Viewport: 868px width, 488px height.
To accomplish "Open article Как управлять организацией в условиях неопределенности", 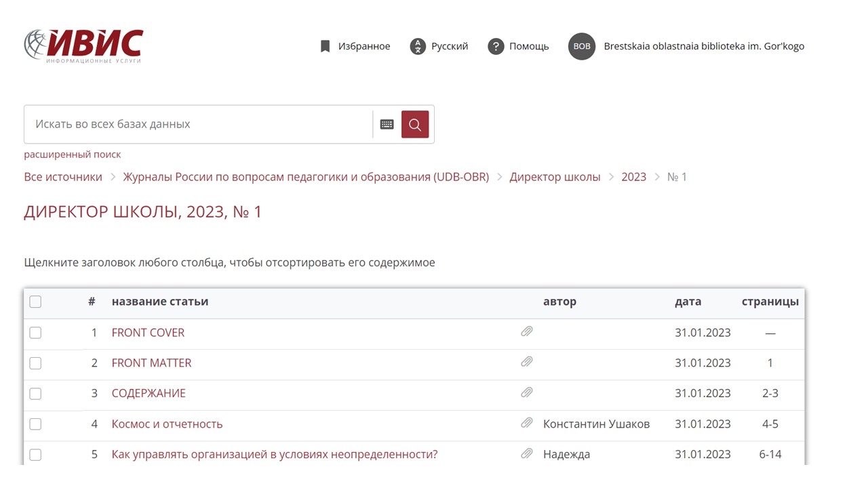I will click(x=274, y=454).
